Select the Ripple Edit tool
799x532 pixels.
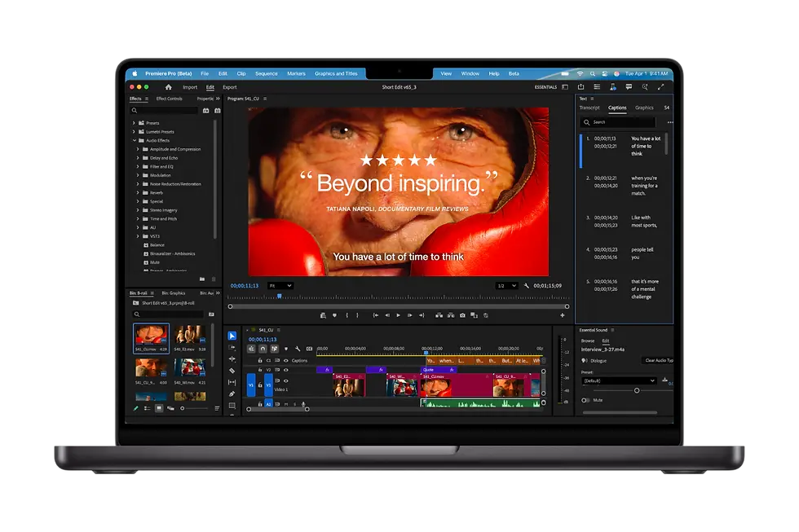coord(232,359)
